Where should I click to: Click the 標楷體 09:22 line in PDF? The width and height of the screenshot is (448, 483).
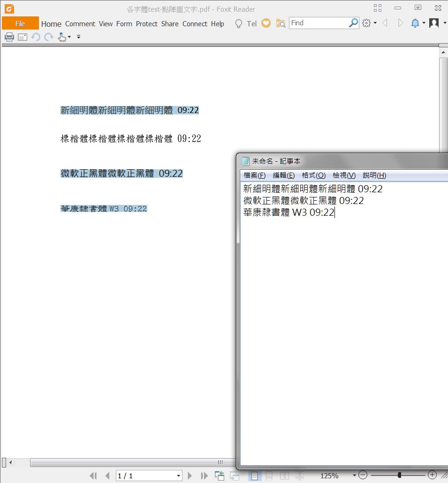coord(130,139)
